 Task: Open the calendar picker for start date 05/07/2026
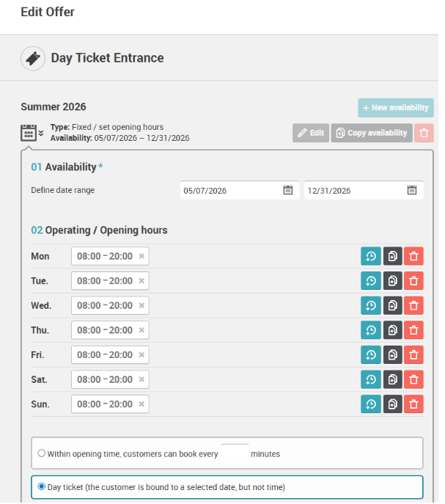pos(288,190)
